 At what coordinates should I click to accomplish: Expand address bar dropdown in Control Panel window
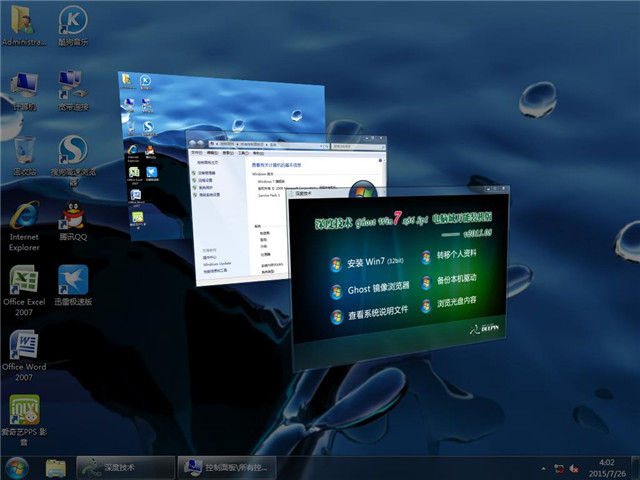[x=321, y=145]
